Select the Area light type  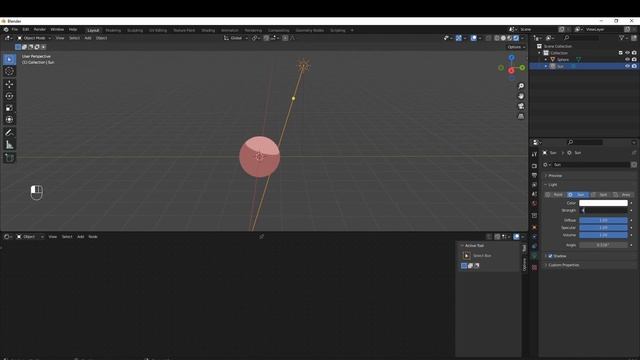pyautogui.click(x=622, y=195)
